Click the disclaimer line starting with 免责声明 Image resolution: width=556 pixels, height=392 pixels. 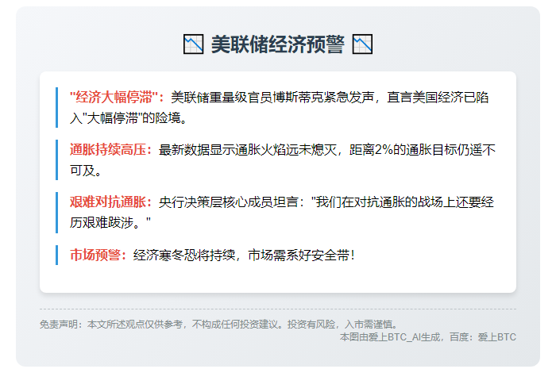pyautogui.click(x=219, y=324)
